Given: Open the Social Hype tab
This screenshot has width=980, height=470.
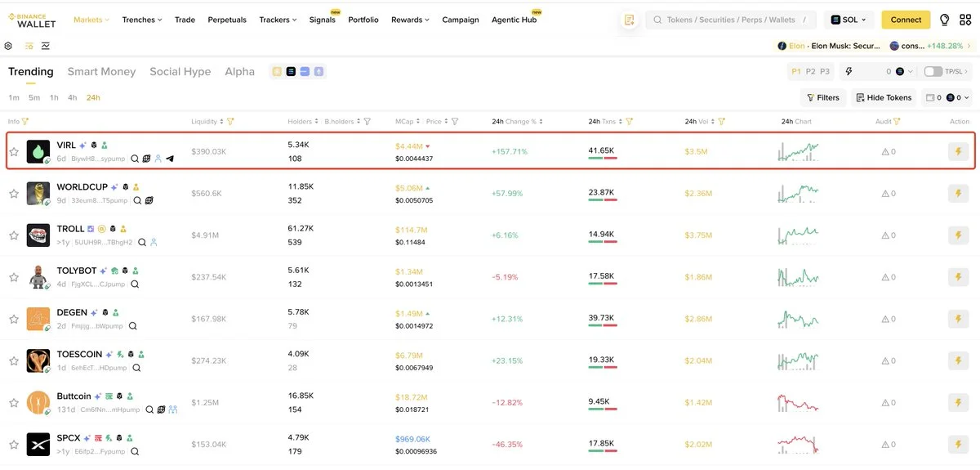Looking at the screenshot, I should tap(180, 72).
